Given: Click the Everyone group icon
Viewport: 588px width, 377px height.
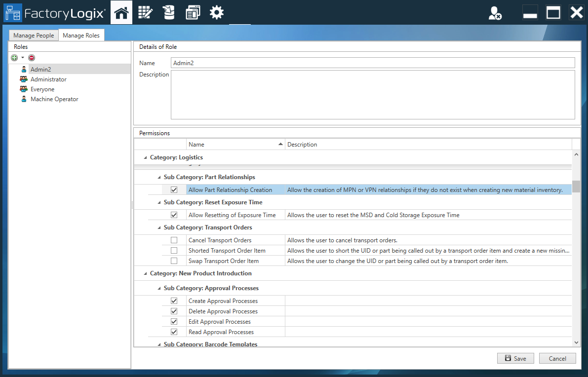Looking at the screenshot, I should [24, 89].
